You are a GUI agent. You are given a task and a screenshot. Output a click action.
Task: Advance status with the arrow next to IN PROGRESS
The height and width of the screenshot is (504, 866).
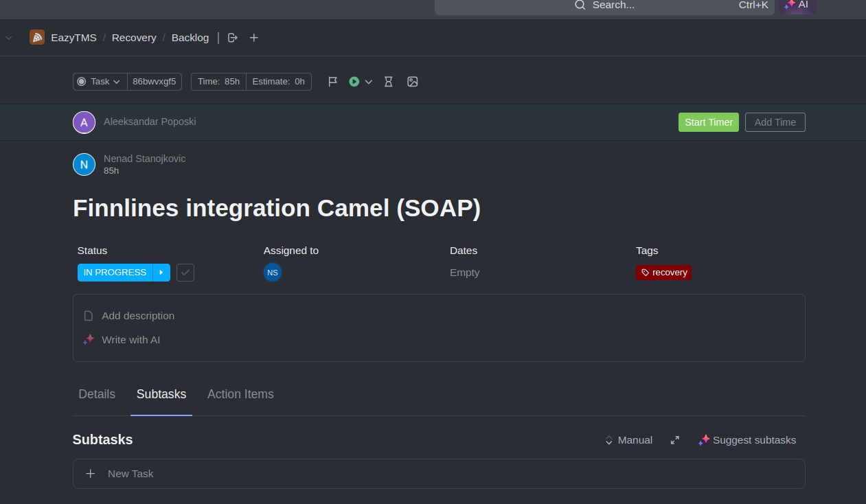pyautogui.click(x=161, y=273)
